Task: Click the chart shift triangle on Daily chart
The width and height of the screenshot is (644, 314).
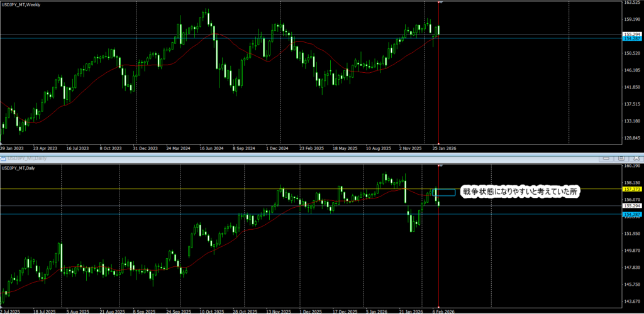Action: click(440, 166)
